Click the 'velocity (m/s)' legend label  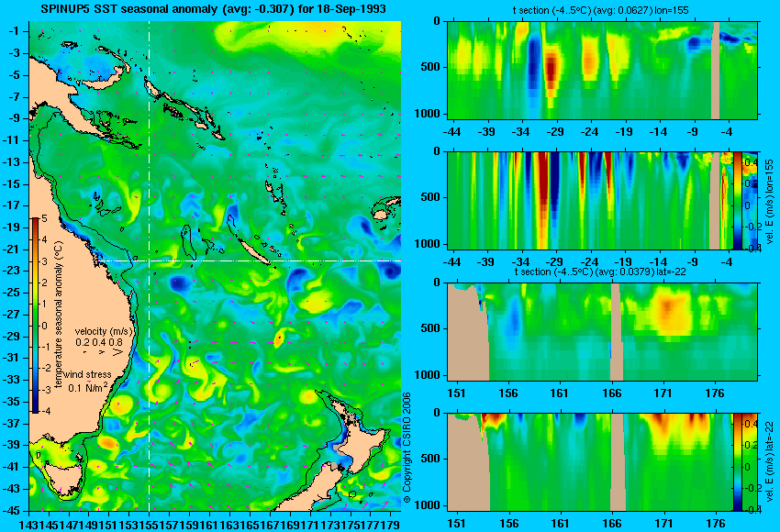point(104,331)
